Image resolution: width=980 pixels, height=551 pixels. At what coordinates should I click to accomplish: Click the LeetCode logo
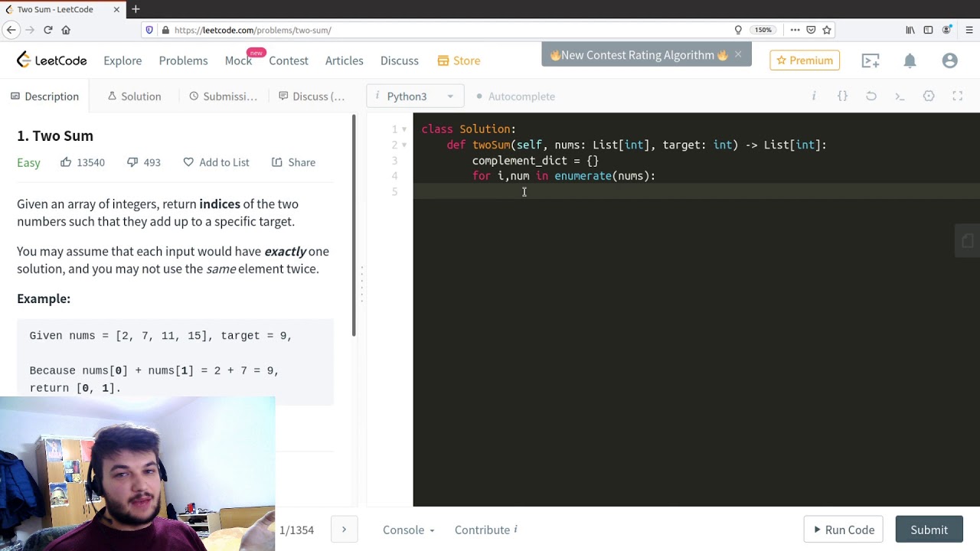[x=52, y=60]
